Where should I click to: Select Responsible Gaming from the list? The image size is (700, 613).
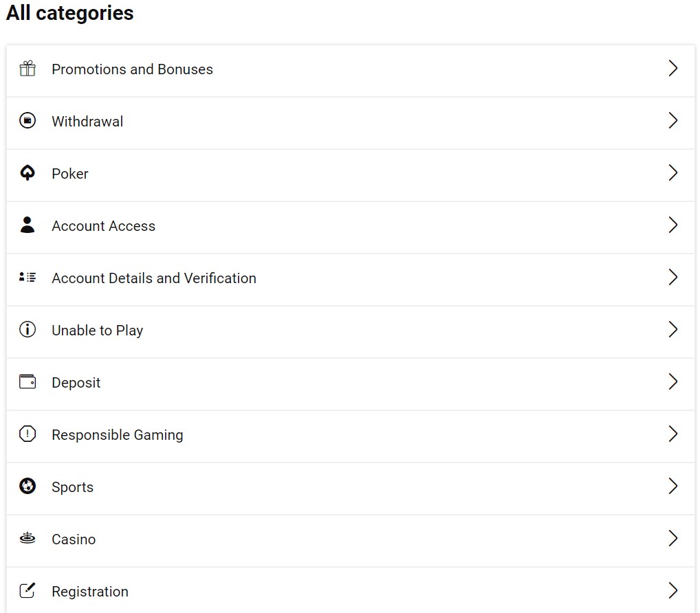tap(117, 435)
